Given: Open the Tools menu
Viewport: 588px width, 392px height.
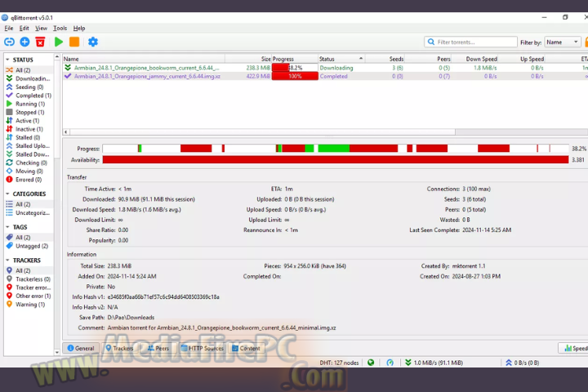Looking at the screenshot, I should 60,28.
